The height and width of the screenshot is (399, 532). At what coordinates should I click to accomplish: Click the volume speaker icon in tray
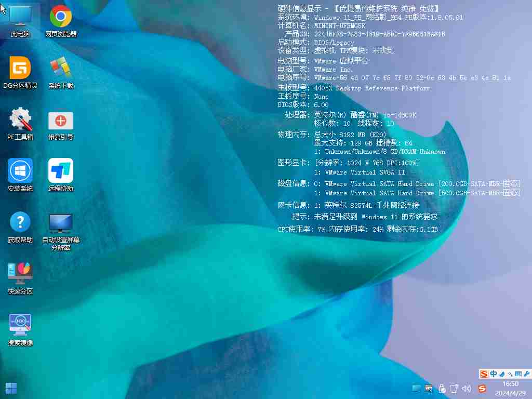click(466, 388)
